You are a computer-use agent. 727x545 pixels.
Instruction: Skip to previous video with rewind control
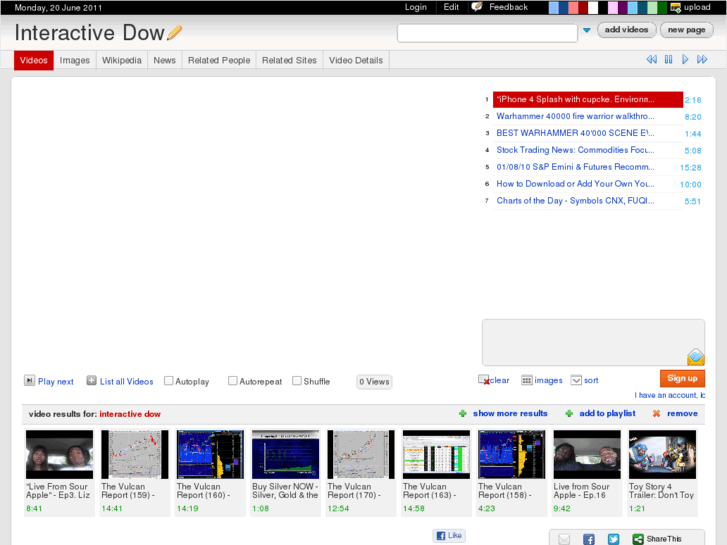(x=651, y=59)
